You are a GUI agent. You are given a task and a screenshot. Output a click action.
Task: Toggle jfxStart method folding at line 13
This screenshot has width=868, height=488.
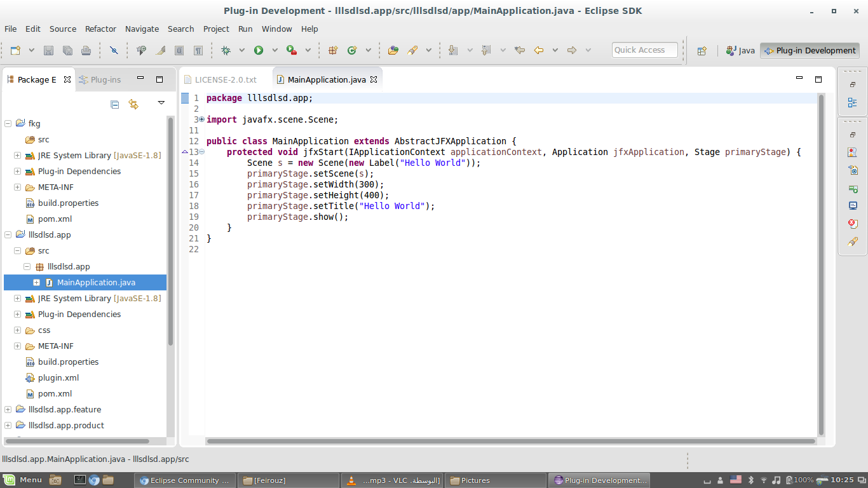pyautogui.click(x=202, y=152)
